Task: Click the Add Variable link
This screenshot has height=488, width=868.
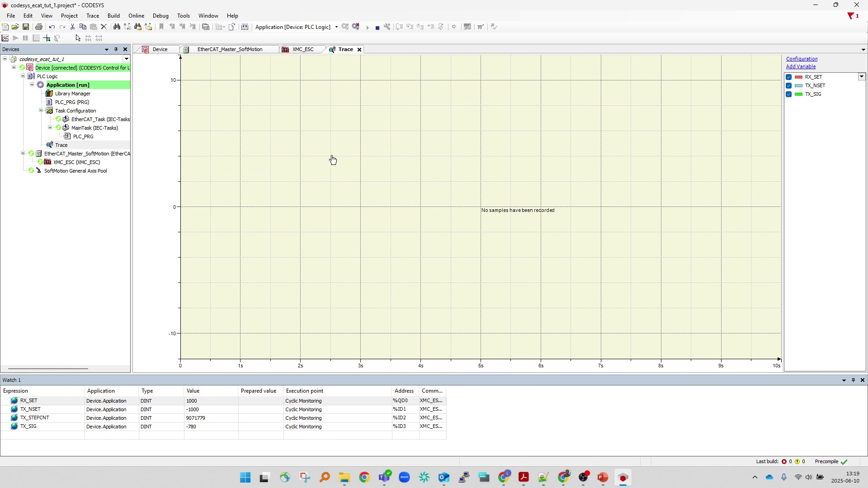Action: 801,66
